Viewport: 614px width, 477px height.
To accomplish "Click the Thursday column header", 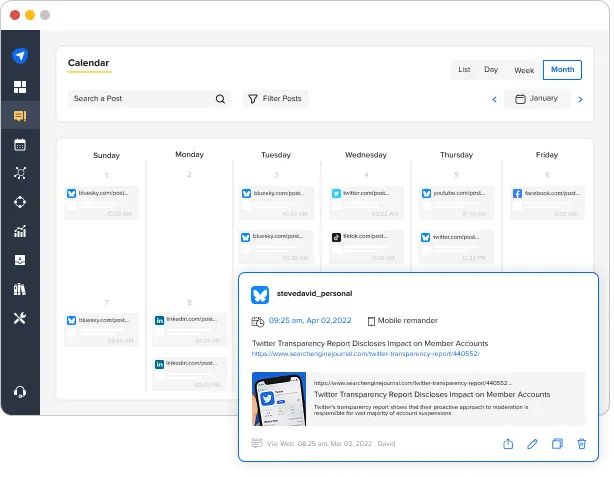I will (456, 155).
